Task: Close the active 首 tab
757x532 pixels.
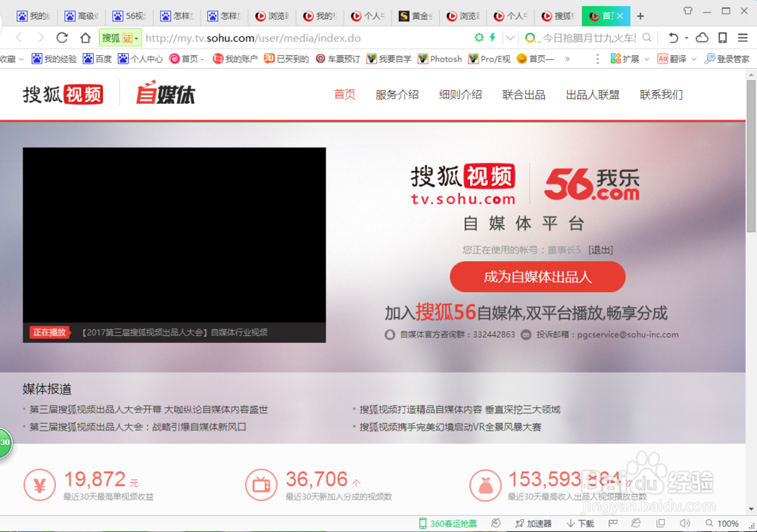Action: coord(620,16)
